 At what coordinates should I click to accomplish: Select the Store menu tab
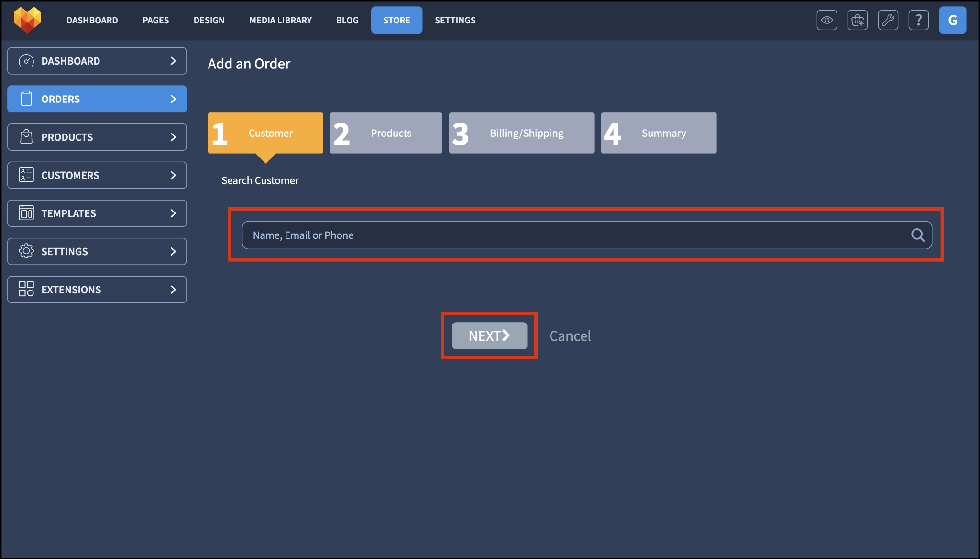396,20
